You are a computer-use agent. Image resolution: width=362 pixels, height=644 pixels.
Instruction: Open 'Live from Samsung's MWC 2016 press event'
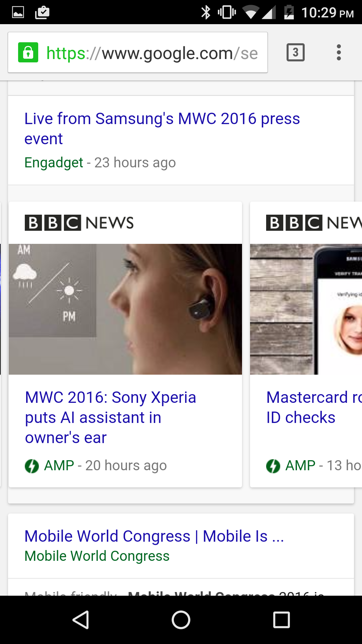click(x=162, y=128)
